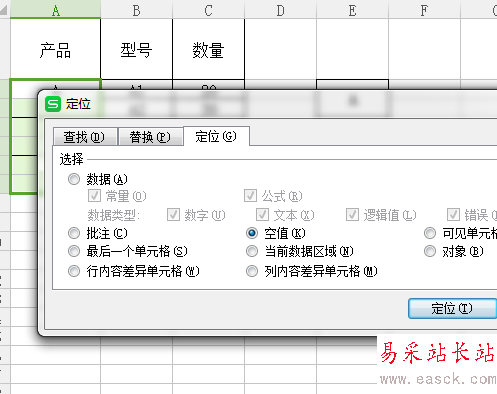The image size is (497, 394).
Task: Click the select-all corner of the spreadsheet
Action: pyautogui.click(x=4, y=9)
